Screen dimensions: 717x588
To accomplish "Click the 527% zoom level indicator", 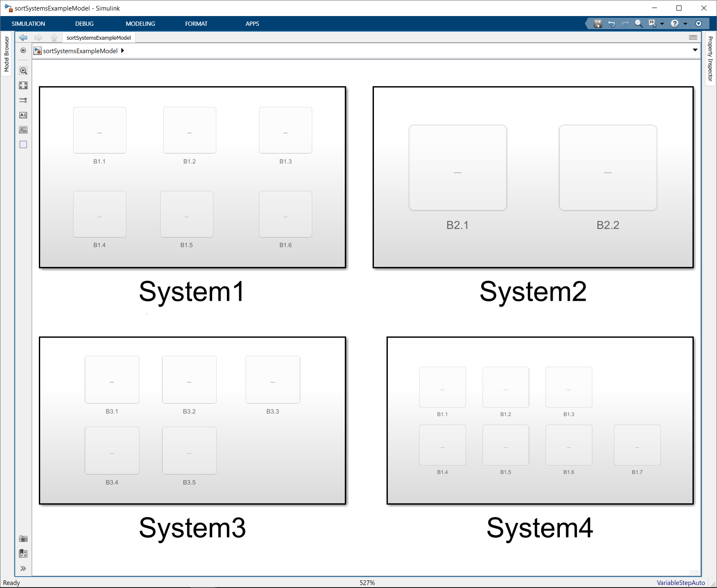I will [x=367, y=583].
